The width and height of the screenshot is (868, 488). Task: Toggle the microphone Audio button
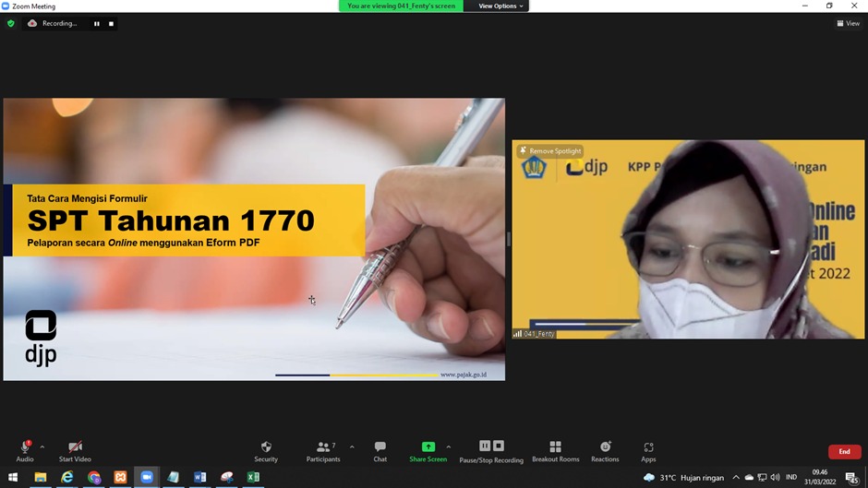click(25, 450)
